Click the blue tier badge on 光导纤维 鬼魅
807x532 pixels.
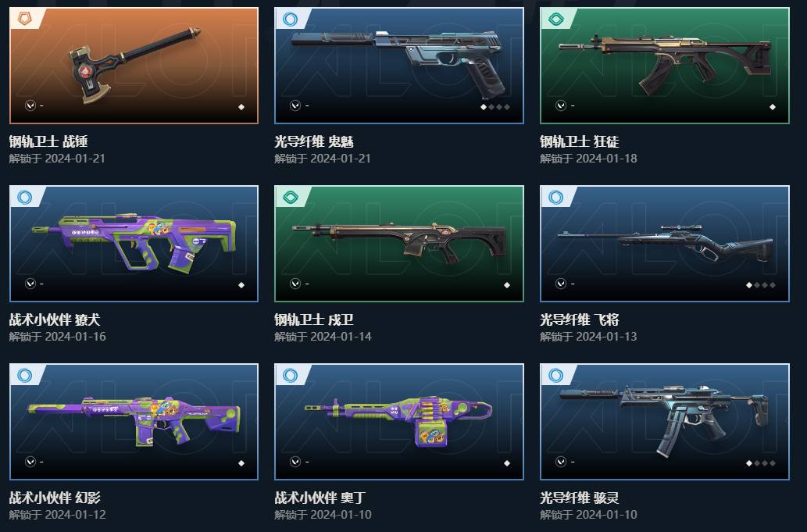coord(290,19)
